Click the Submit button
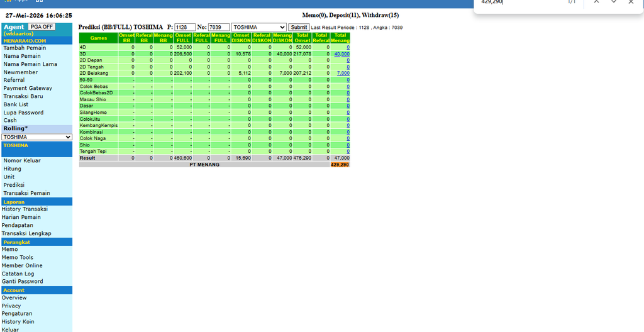The image size is (644, 332). [299, 27]
